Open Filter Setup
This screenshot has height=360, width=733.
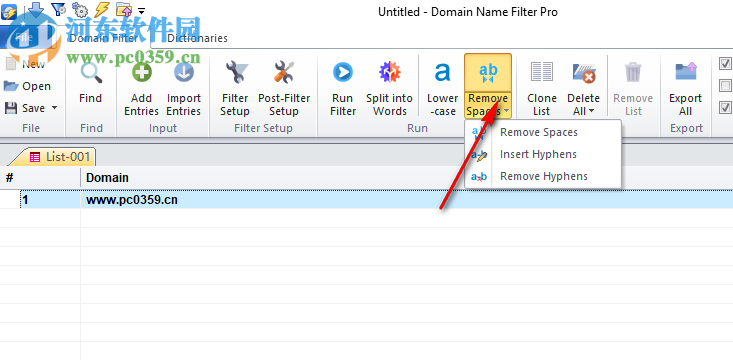235,88
